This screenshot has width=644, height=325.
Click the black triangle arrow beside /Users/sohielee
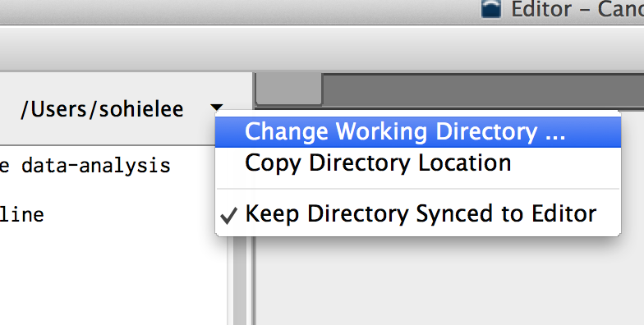pyautogui.click(x=217, y=108)
